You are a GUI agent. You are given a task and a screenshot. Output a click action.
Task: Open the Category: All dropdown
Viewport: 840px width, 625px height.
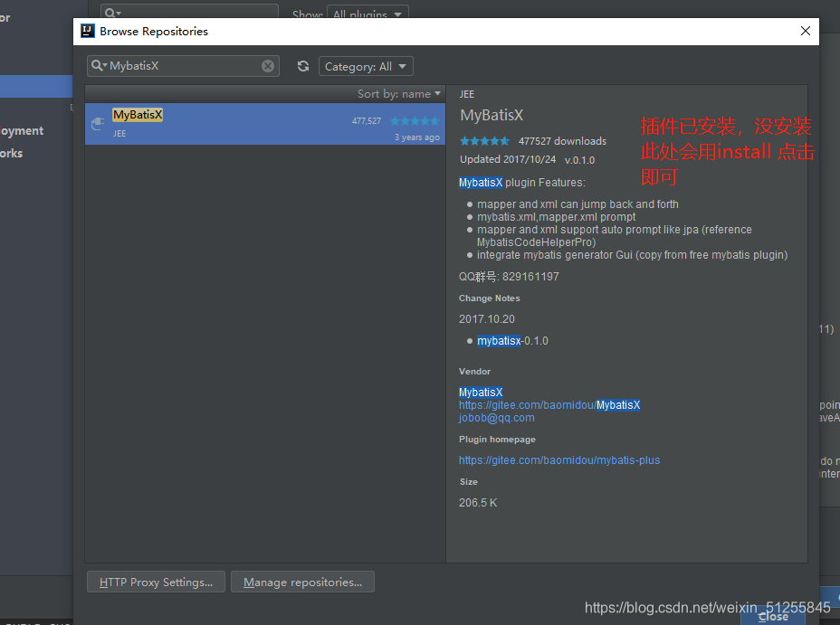click(x=366, y=66)
